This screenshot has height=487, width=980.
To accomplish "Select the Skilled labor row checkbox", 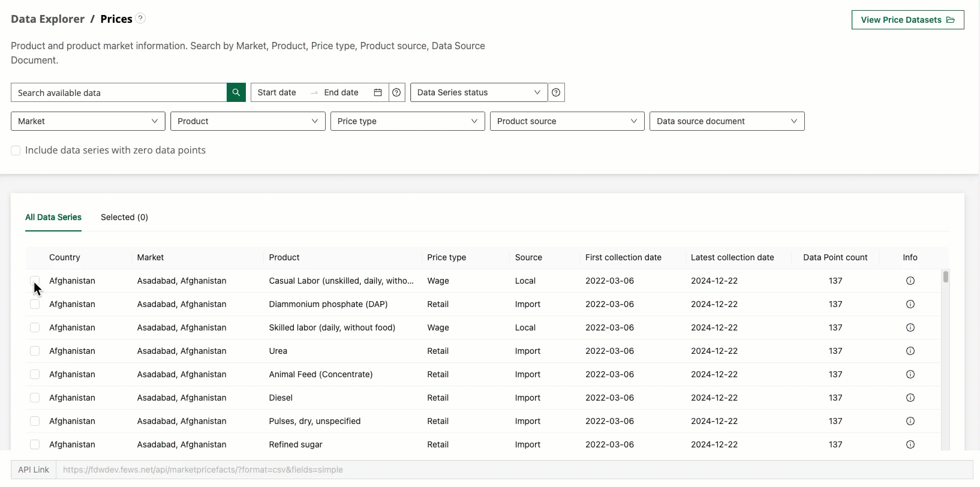I will (35, 327).
